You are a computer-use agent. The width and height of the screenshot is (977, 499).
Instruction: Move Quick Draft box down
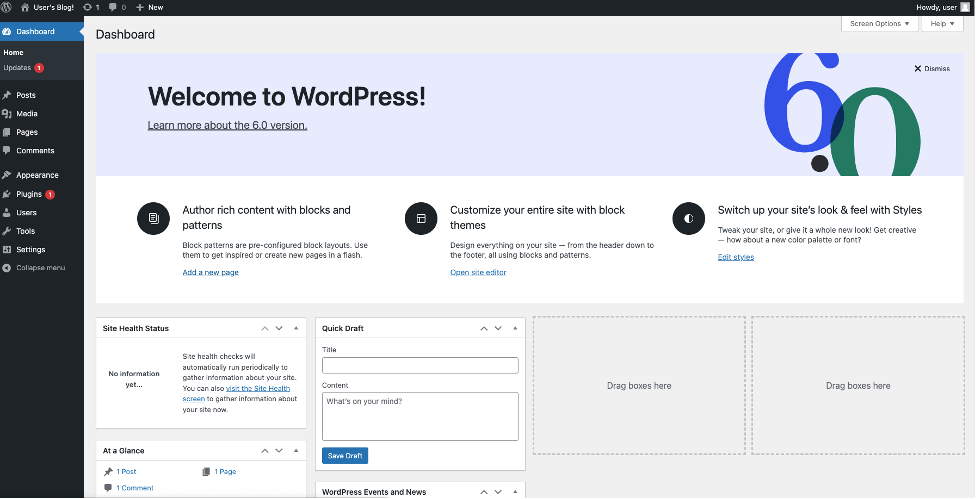tap(498, 328)
